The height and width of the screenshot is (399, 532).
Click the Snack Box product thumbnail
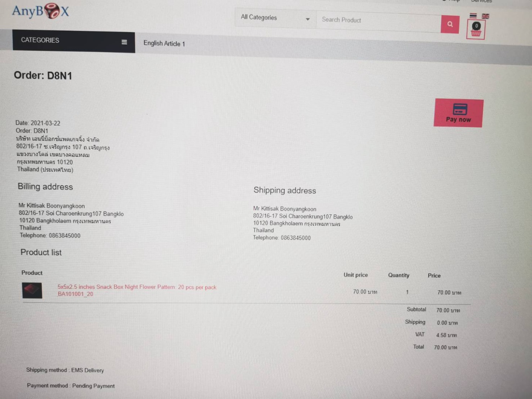click(32, 290)
